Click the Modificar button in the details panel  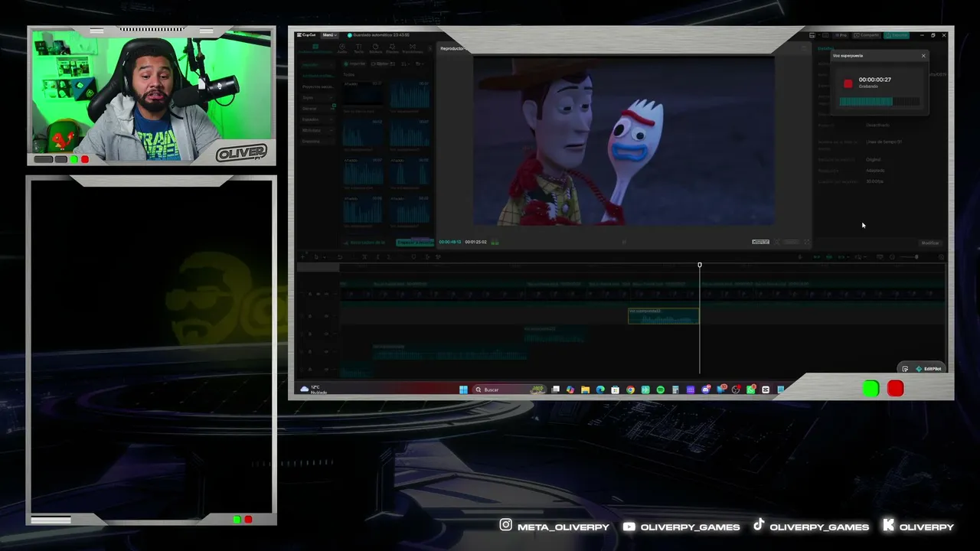pyautogui.click(x=929, y=243)
